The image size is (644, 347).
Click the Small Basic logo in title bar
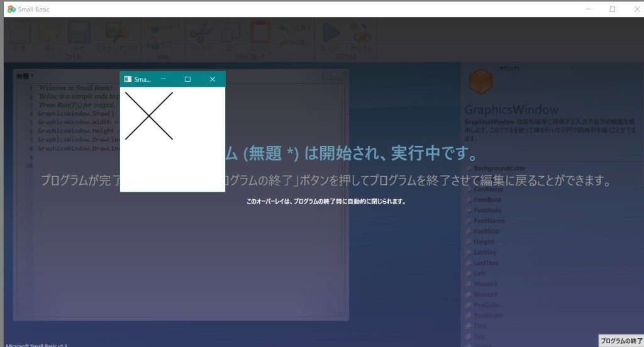pos(11,9)
